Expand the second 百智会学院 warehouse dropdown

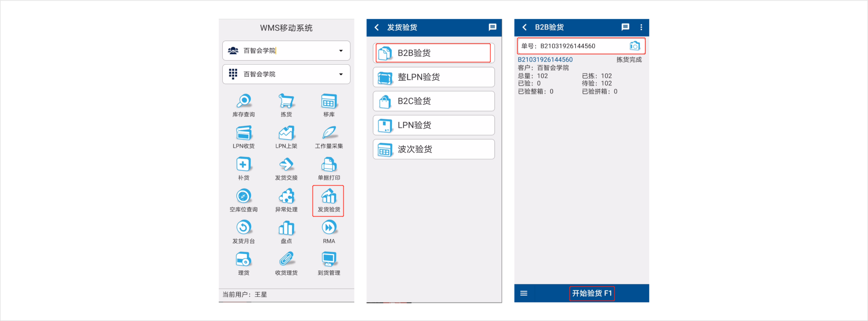[x=341, y=74]
